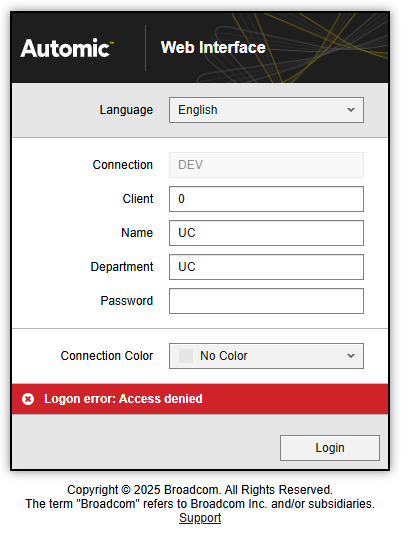
Task: Click the red error X icon
Action: click(28, 399)
